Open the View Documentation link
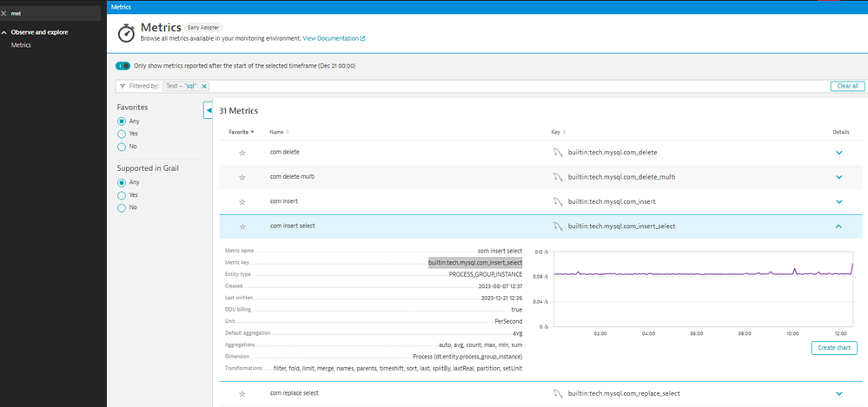This screenshot has width=868, height=407. [334, 38]
